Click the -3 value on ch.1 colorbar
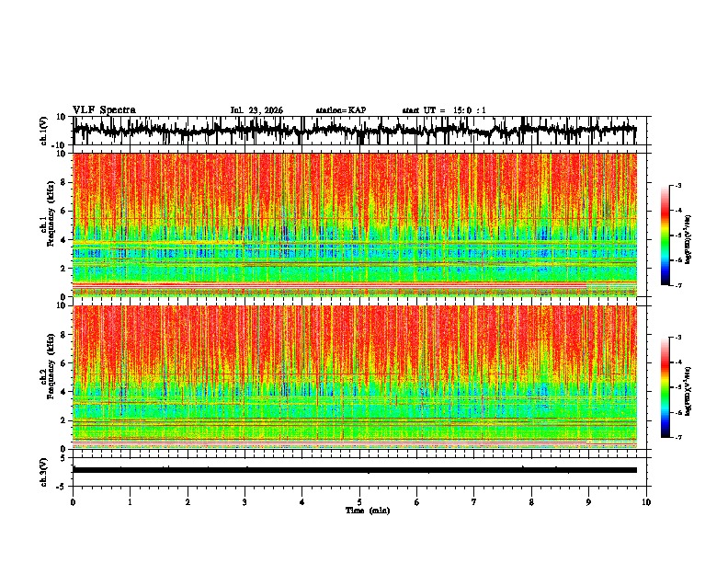 click(677, 185)
